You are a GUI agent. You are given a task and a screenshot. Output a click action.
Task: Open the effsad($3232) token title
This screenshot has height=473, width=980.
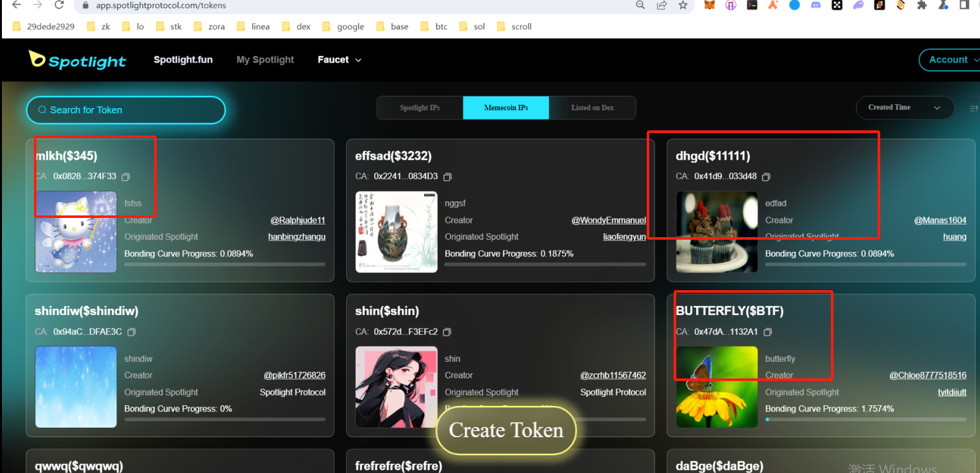[393, 156]
